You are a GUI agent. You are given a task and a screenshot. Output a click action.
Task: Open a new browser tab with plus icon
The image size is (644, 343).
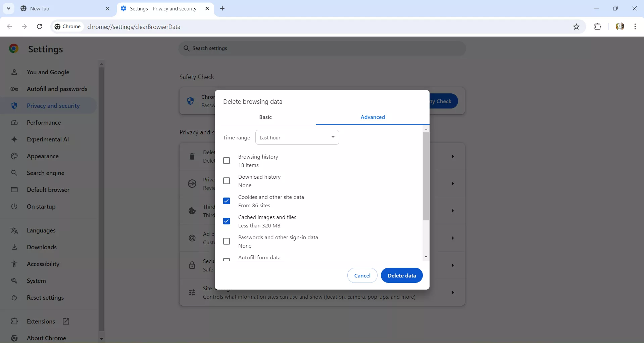222,9
